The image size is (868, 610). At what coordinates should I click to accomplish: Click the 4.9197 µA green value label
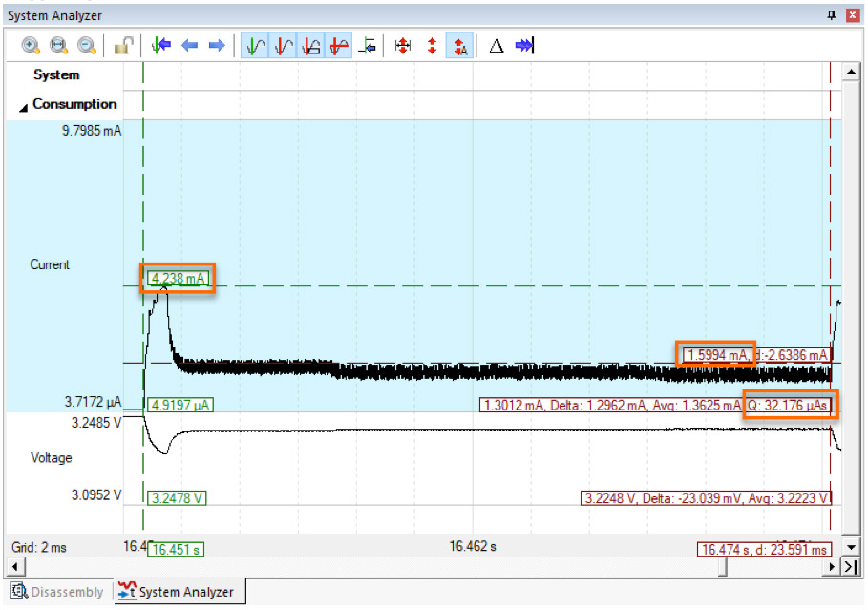click(180, 405)
